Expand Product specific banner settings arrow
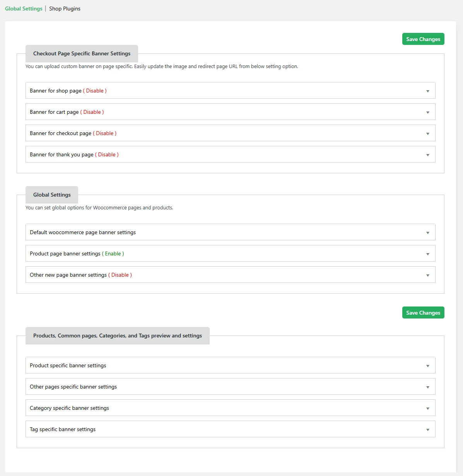This screenshot has width=463, height=476. 428,366
